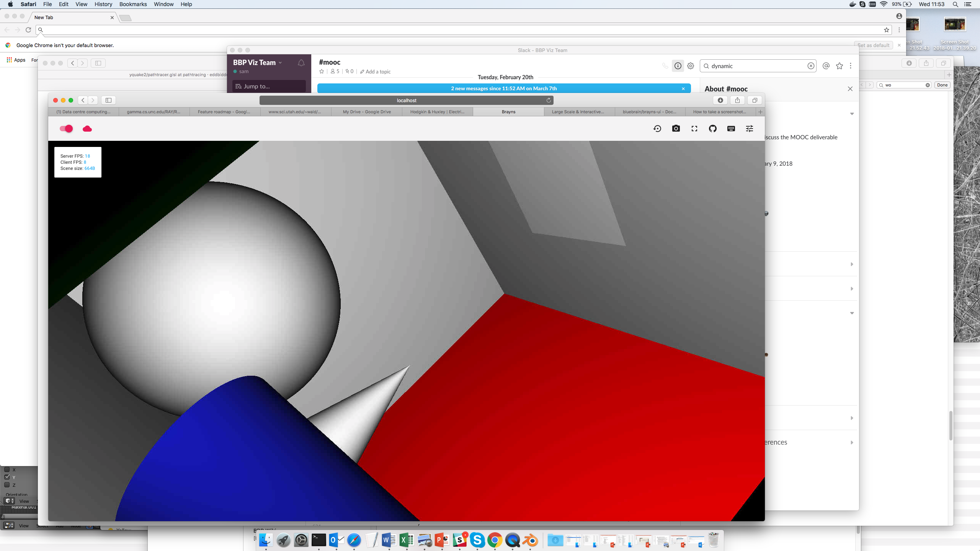
Task: Click Add a topic in Slack
Action: point(375,72)
